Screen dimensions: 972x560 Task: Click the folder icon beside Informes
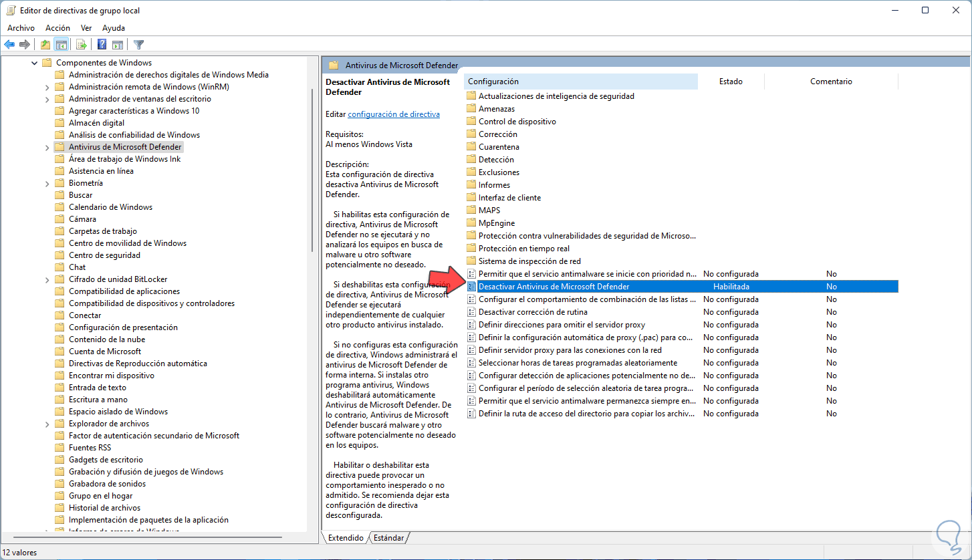click(x=471, y=185)
